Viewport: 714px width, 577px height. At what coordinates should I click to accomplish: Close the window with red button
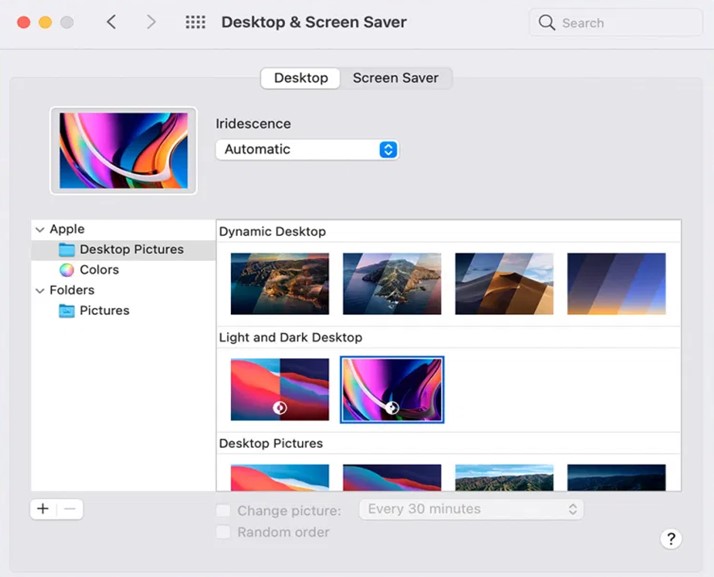(x=24, y=22)
